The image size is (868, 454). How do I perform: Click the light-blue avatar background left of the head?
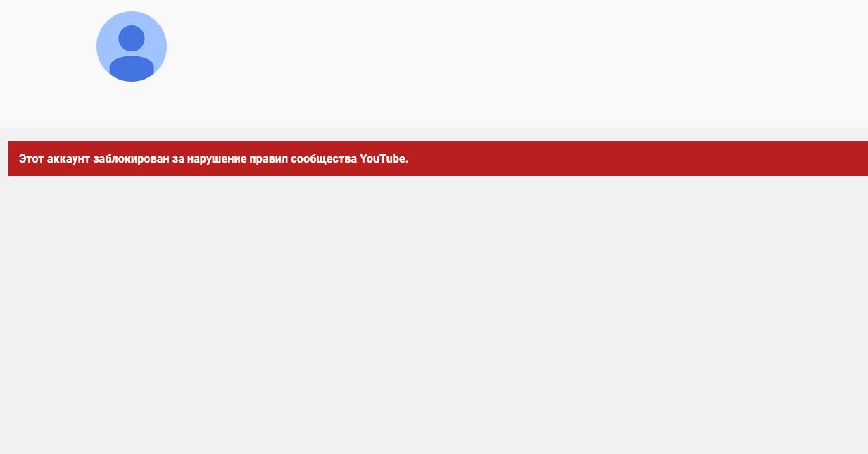pyautogui.click(x=107, y=42)
